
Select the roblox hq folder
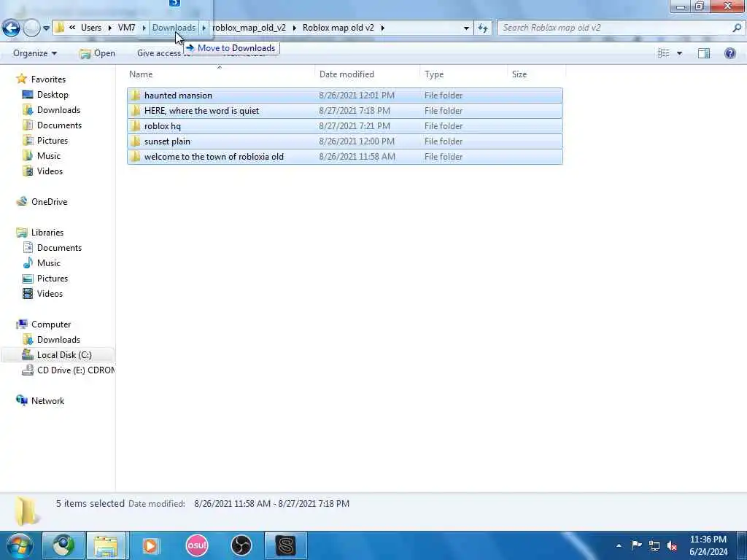click(344, 125)
